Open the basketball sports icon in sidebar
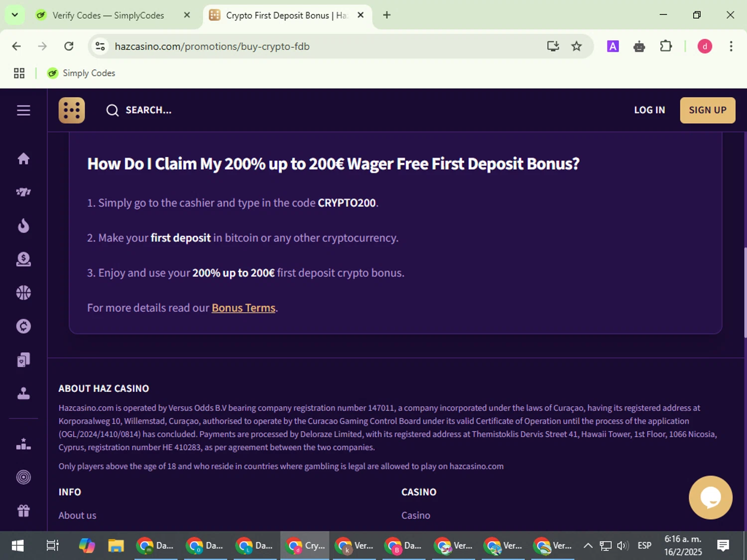The height and width of the screenshot is (560, 747). 23,293
